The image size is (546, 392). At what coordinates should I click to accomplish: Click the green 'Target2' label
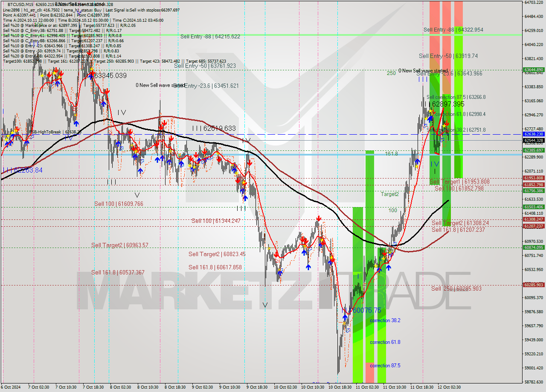[390, 194]
